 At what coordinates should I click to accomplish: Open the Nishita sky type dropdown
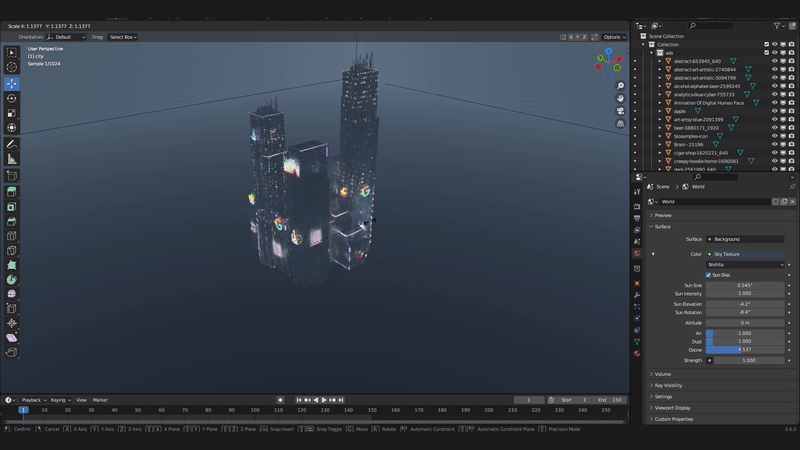point(745,265)
